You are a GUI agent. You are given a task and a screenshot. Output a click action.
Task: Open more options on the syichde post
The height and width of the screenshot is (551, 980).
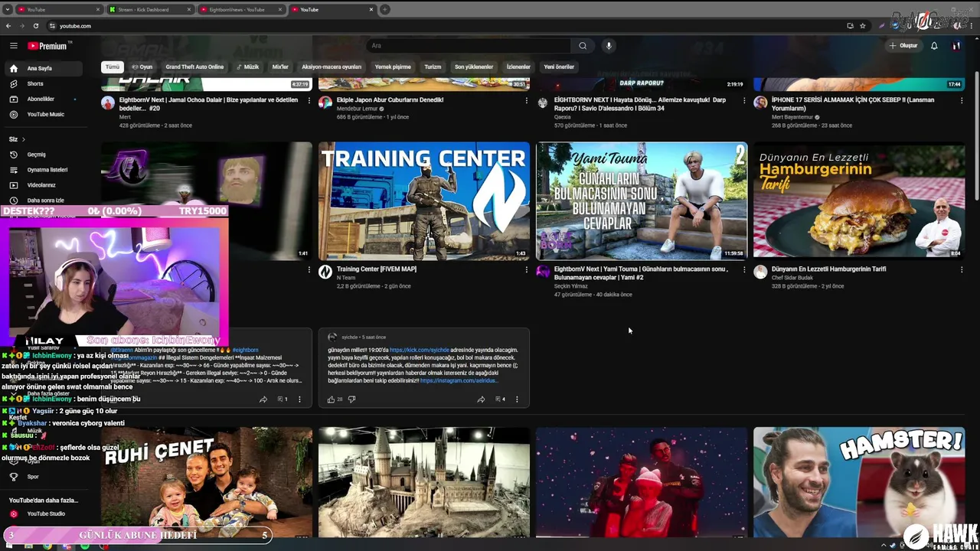[517, 399]
